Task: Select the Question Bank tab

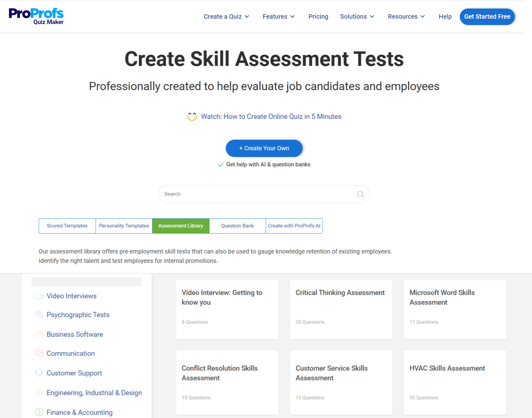Action: point(237,226)
